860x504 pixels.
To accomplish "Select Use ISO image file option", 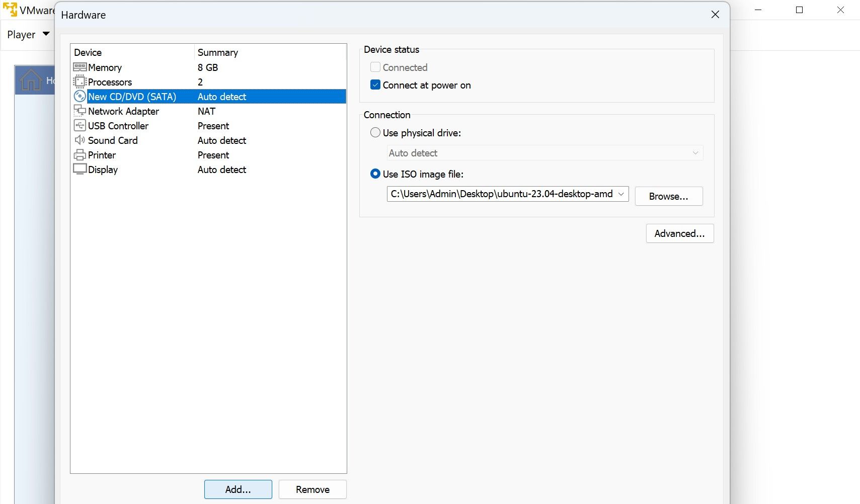I will (x=375, y=174).
